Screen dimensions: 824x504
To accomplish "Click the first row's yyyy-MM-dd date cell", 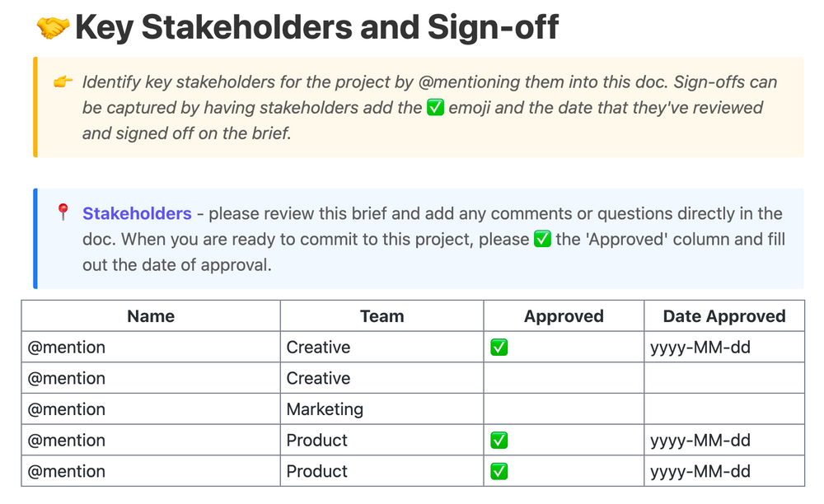I will point(700,348).
